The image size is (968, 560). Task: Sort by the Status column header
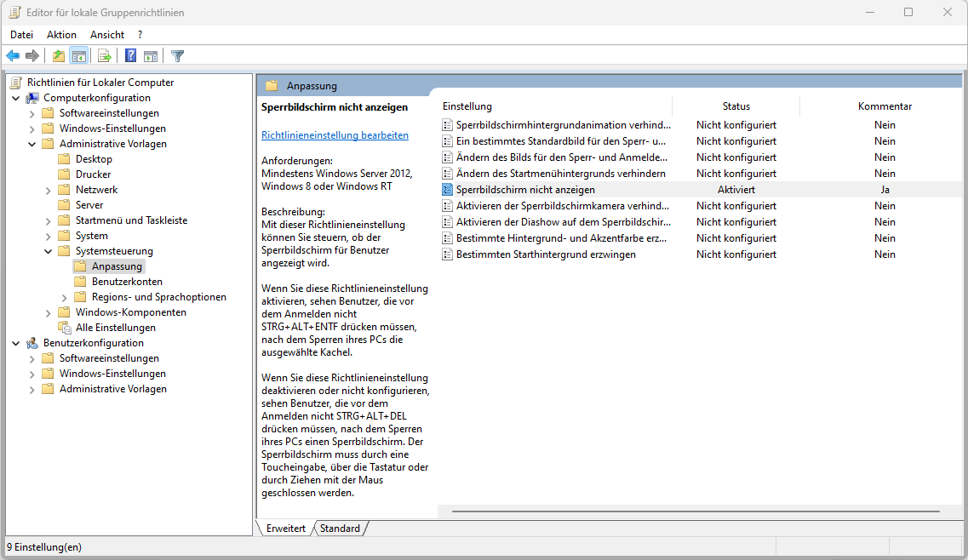(736, 106)
